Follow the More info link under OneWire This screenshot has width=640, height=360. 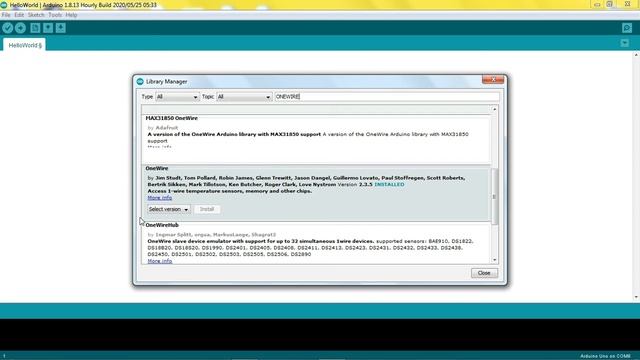click(x=160, y=198)
